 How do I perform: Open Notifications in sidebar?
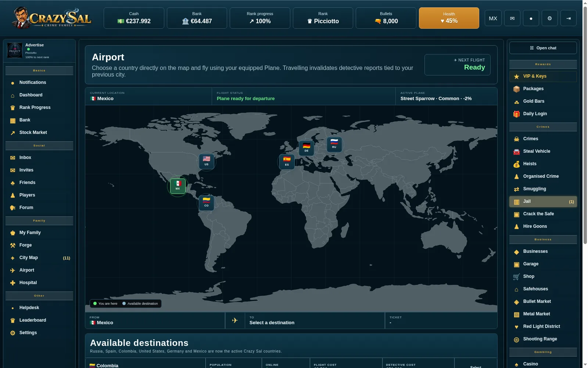[39, 82]
